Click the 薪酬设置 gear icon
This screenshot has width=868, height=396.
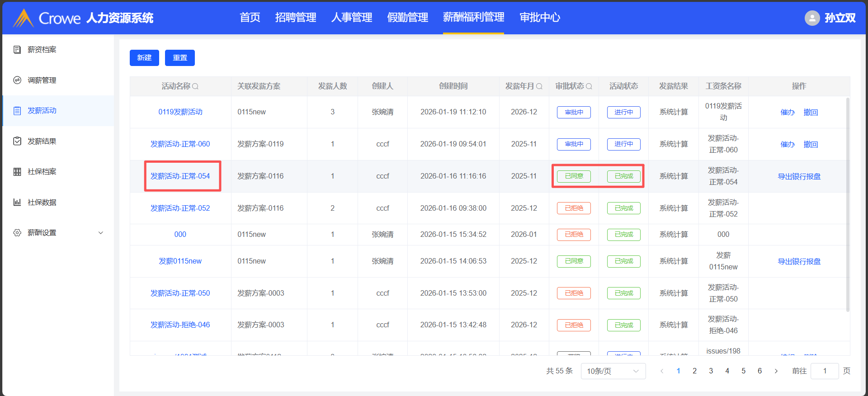click(17, 233)
